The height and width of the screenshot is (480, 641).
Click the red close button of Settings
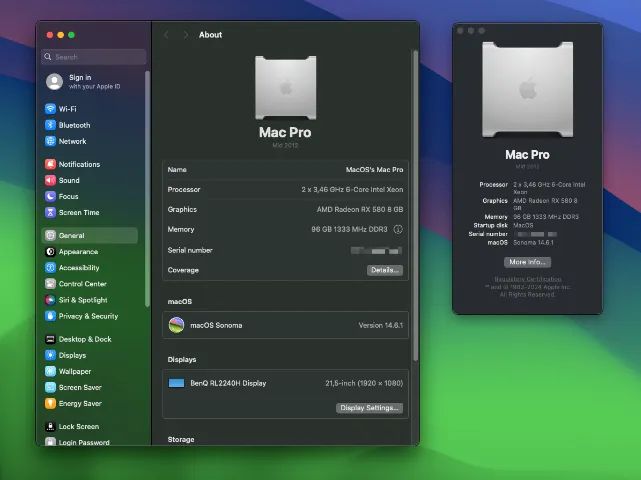50,35
